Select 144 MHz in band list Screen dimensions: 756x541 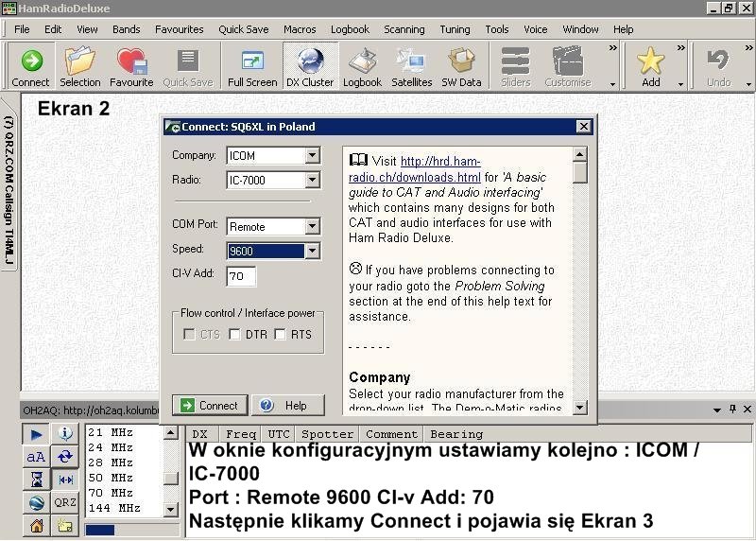tap(114, 508)
